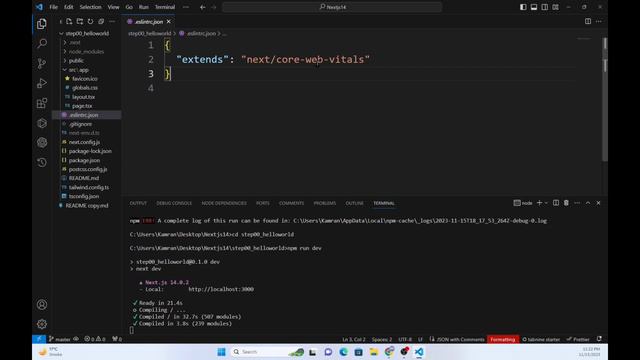Collapse all folders in Explorer

(x=101, y=21)
